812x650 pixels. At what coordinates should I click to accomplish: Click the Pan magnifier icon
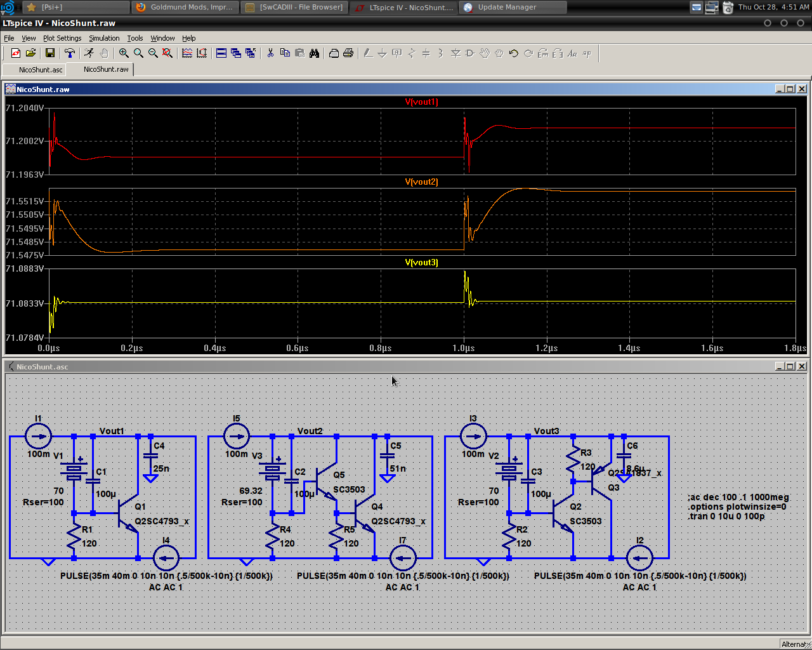[x=138, y=53]
